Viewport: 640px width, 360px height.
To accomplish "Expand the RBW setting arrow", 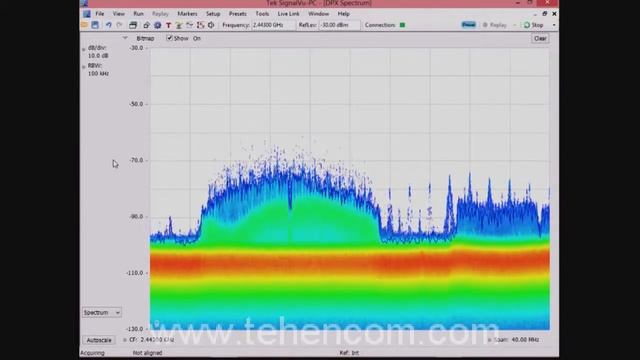I will pyautogui.click(x=84, y=67).
